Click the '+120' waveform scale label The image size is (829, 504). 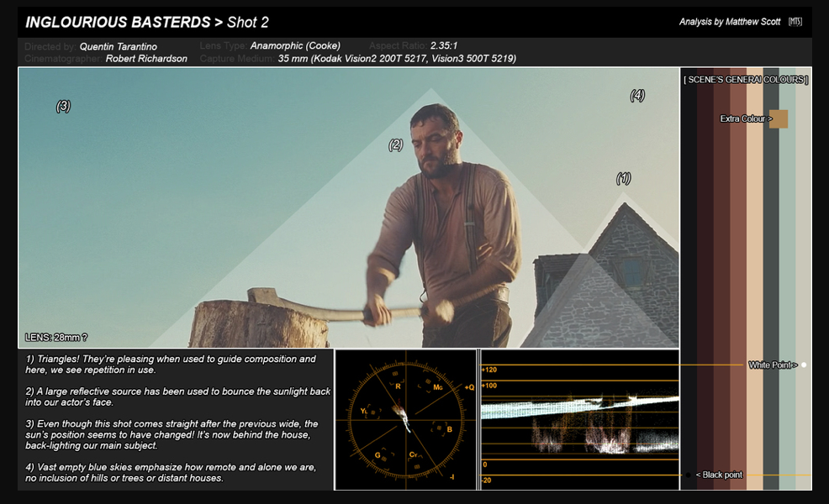point(489,370)
